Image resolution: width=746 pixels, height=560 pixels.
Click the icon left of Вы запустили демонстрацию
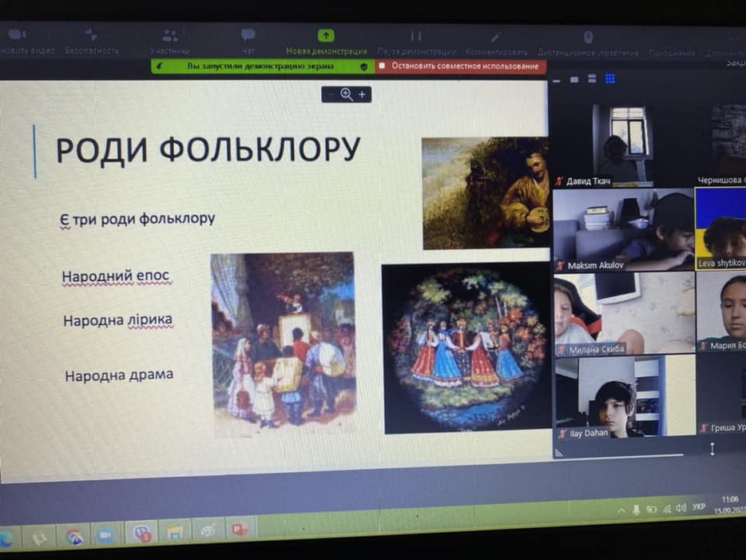[x=160, y=66]
